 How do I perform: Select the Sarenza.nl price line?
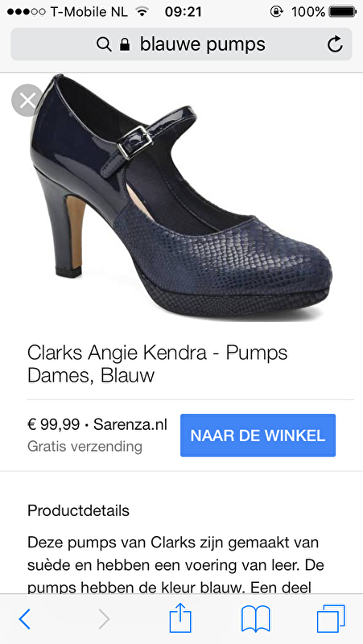[97, 425]
